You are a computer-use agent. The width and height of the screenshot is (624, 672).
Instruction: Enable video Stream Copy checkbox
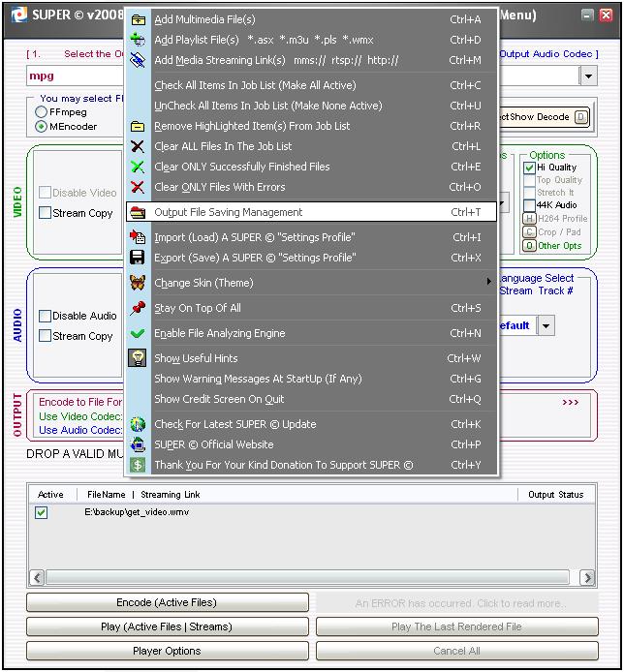(45, 213)
